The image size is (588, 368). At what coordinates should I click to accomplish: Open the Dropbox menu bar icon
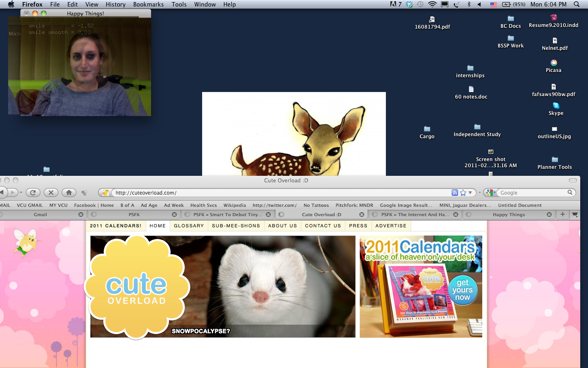(x=409, y=4)
